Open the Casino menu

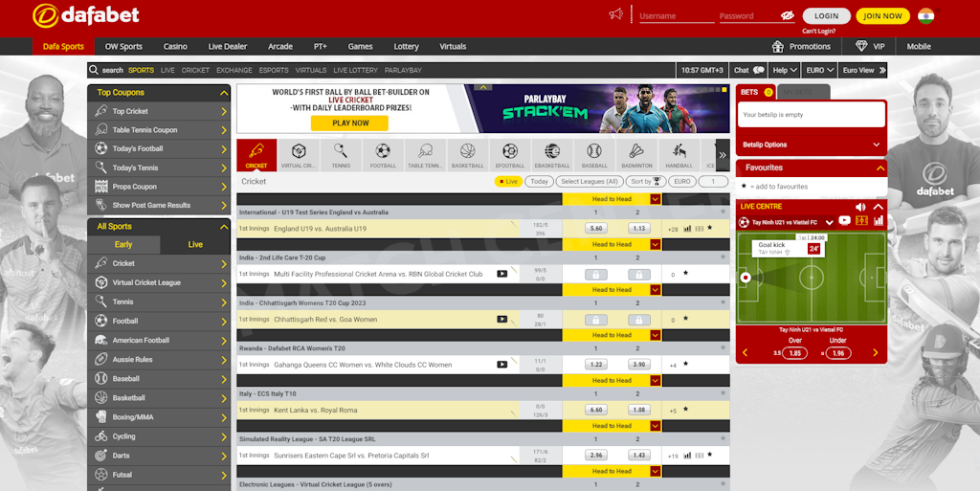pyautogui.click(x=175, y=46)
